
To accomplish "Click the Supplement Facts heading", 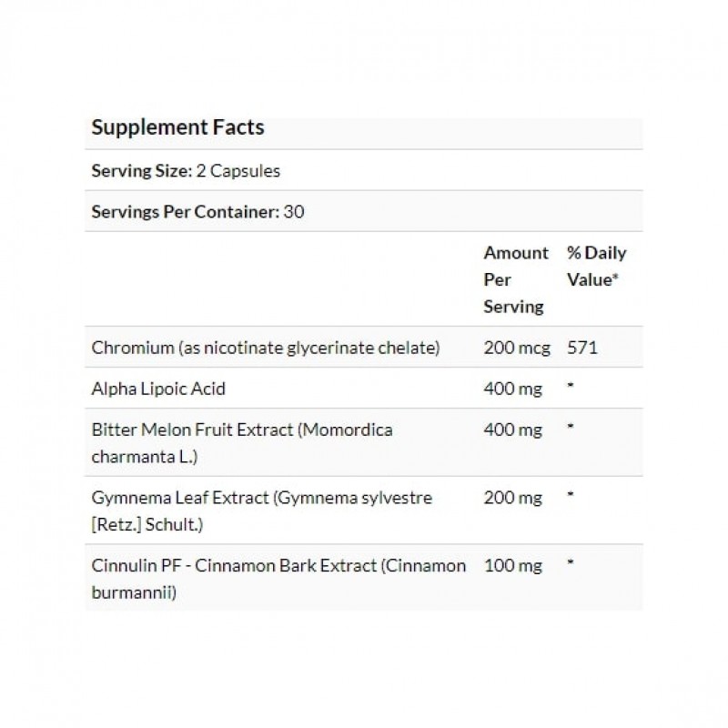I will click(177, 127).
